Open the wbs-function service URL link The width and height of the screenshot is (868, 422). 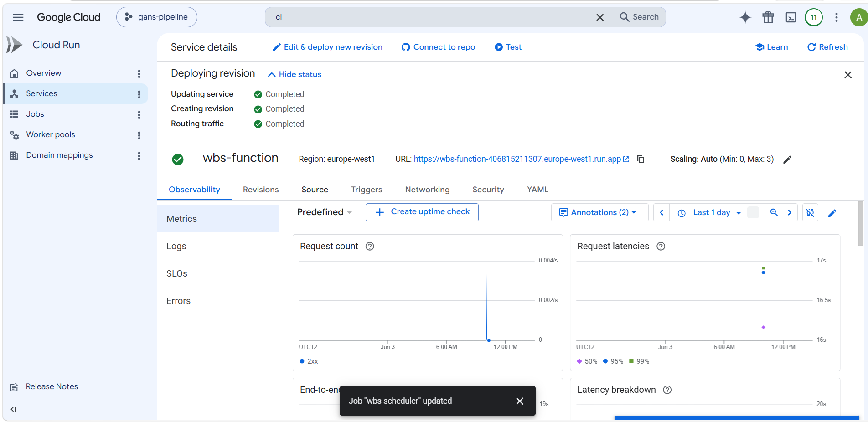(x=517, y=159)
